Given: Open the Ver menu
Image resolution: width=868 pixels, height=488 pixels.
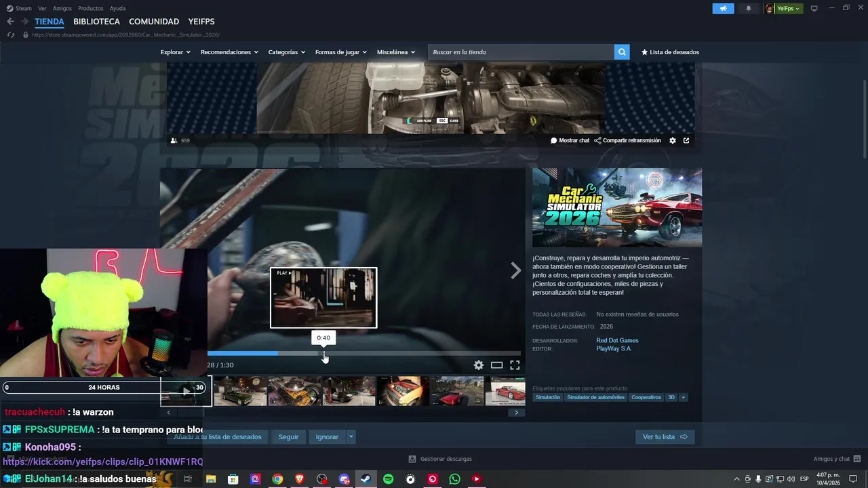Looking at the screenshot, I should [42, 8].
